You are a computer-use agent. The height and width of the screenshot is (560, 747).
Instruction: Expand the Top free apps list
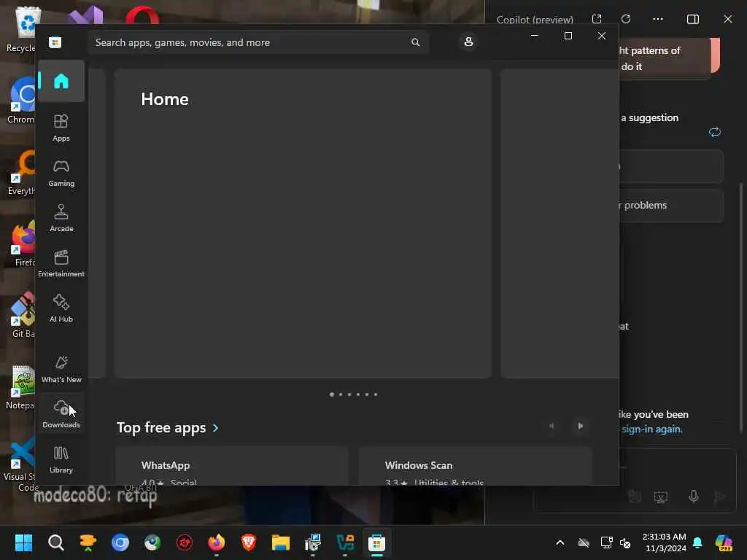click(168, 427)
